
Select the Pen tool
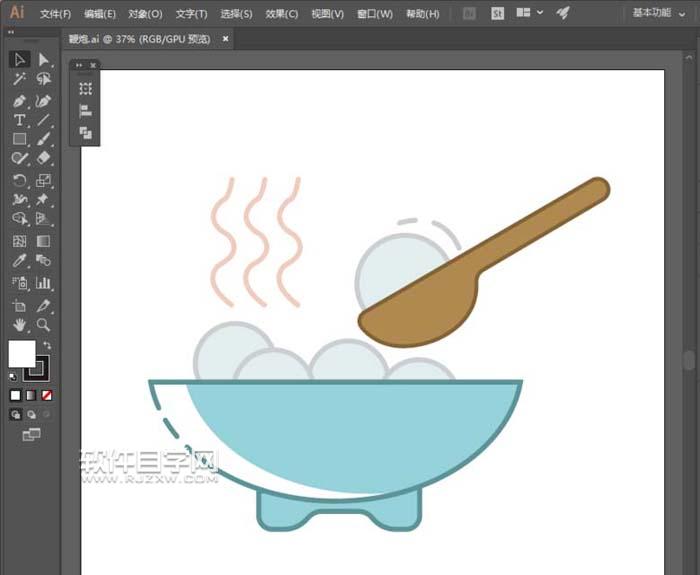20,101
